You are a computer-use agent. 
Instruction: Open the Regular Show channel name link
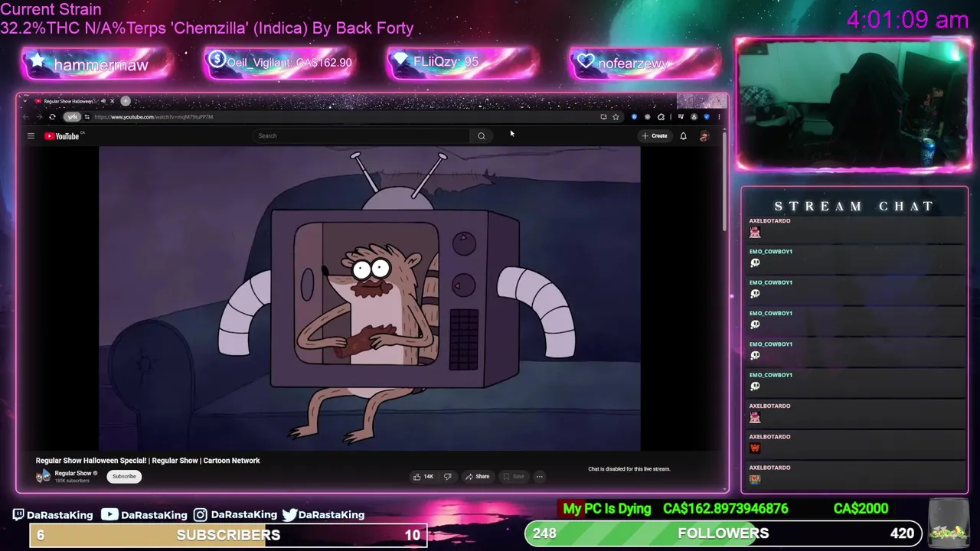73,473
